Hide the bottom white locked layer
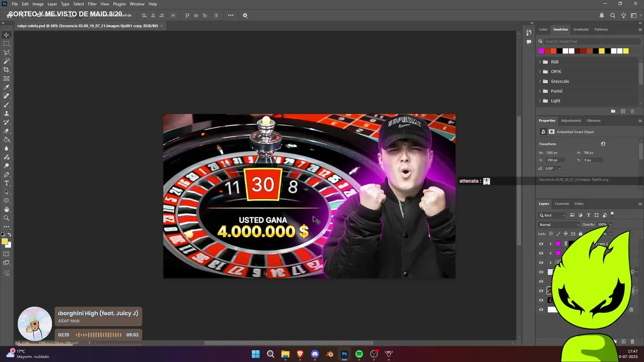This screenshot has width=644, height=362. coord(541,310)
